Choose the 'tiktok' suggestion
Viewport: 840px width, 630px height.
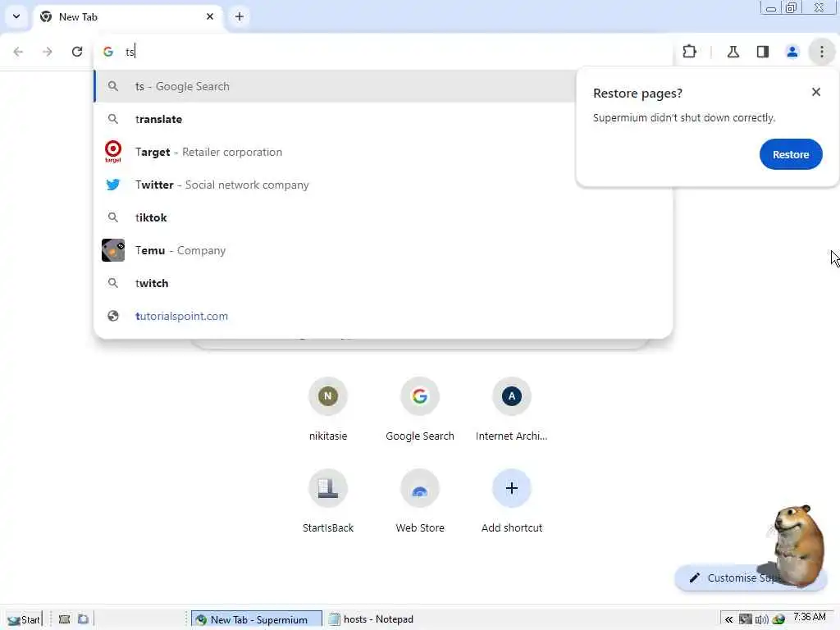(x=383, y=217)
